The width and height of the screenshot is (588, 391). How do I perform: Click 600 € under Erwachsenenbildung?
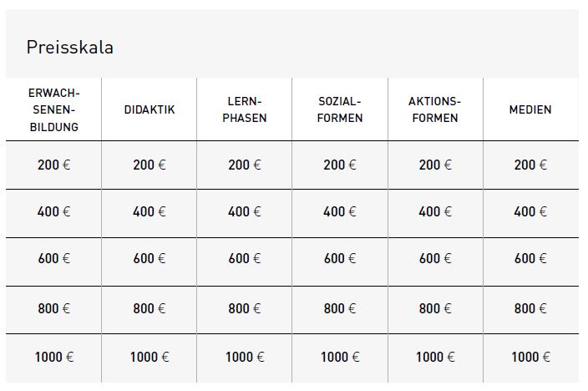(53, 259)
